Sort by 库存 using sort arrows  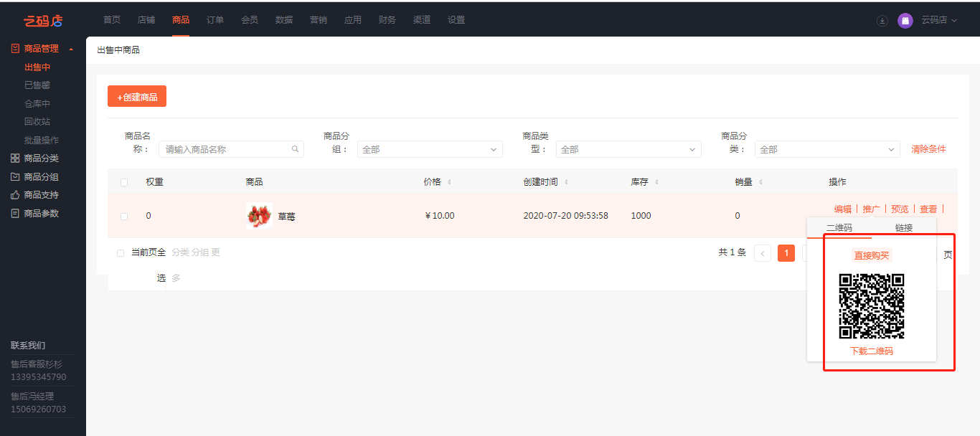coord(656,182)
